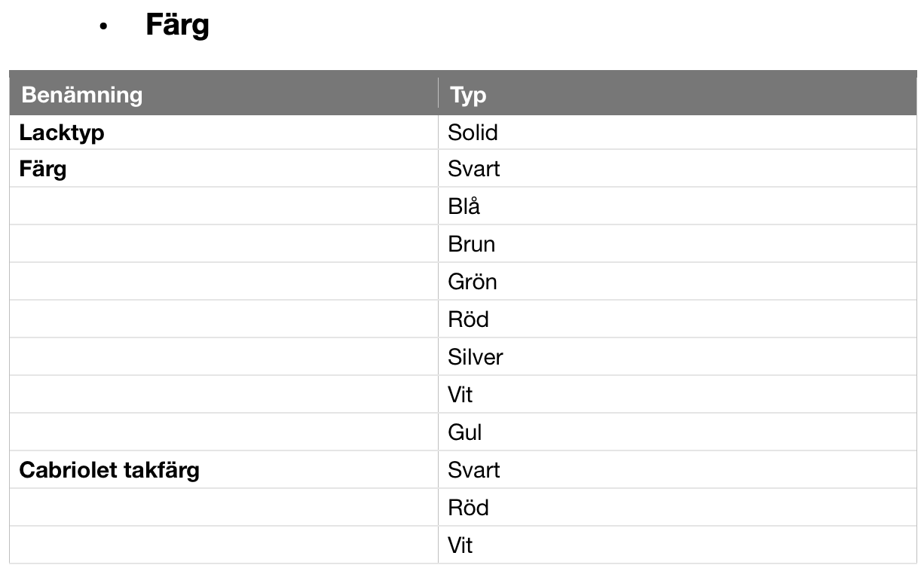Select the Röd cell above Silver
This screenshot has width=924, height=571.
468,319
